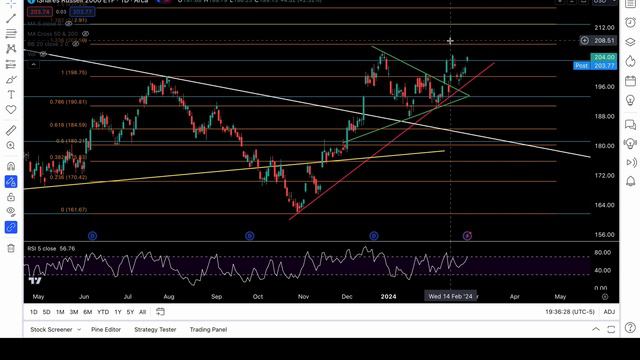Open chart time axis settings gear
Viewport: 640px width, 360px height.
pyautogui.click(x=605, y=297)
